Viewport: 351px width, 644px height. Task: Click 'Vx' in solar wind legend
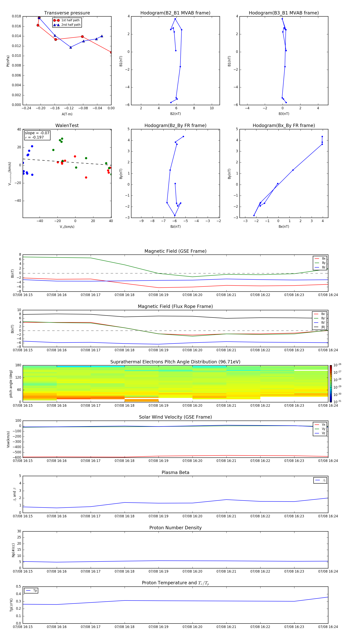tap(324, 424)
